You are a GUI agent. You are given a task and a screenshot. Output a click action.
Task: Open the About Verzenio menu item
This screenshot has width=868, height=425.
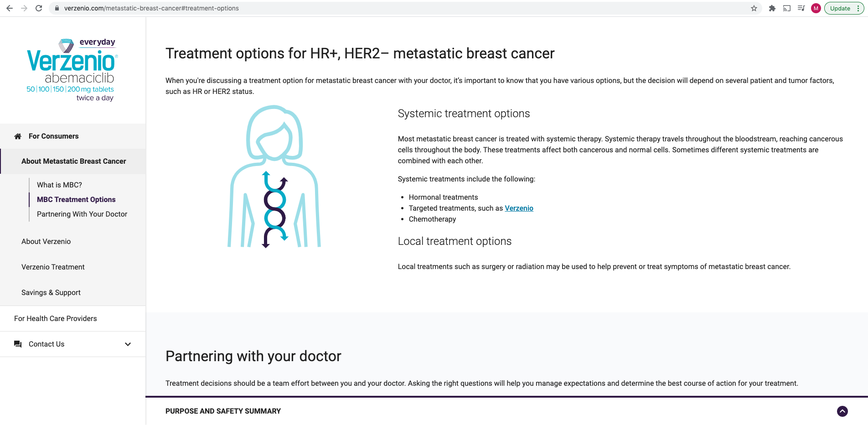(x=46, y=242)
